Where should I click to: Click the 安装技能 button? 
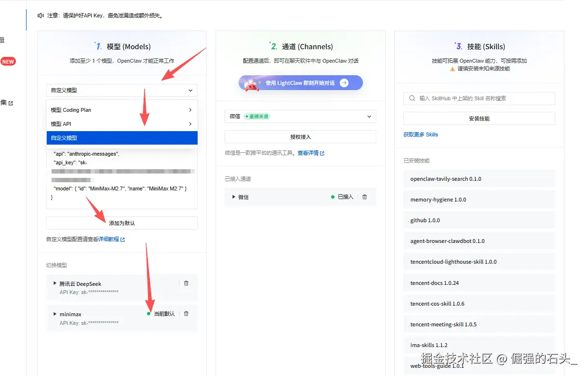click(479, 119)
